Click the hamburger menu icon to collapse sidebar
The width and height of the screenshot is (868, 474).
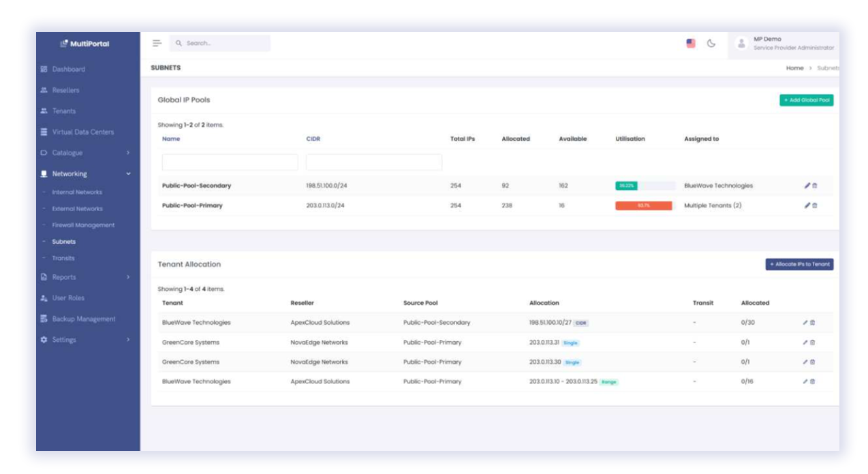coord(157,43)
